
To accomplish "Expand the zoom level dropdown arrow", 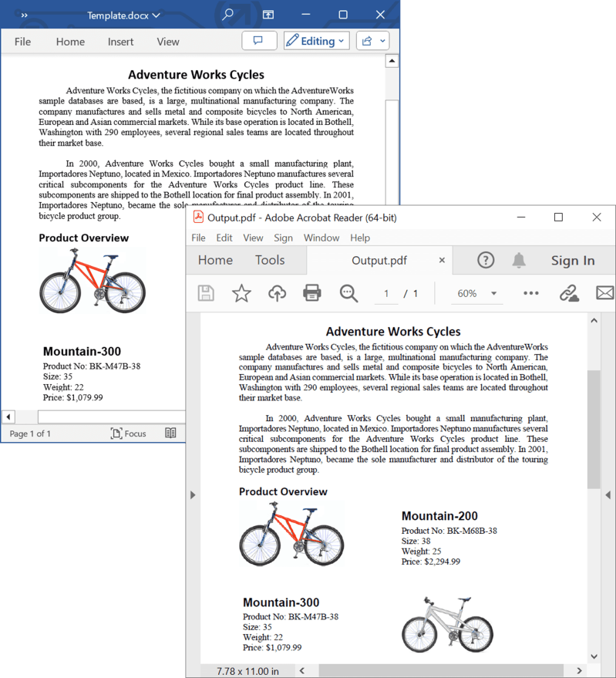I will 493,294.
